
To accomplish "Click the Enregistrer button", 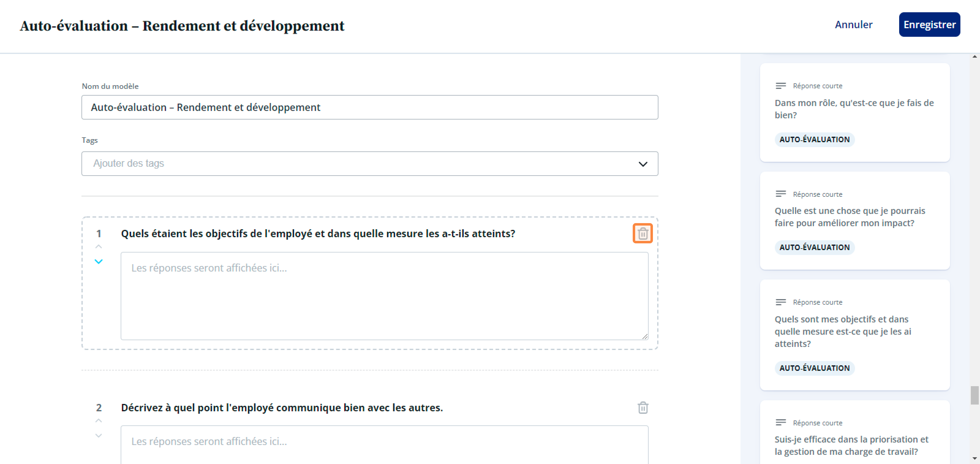I will tap(929, 25).
